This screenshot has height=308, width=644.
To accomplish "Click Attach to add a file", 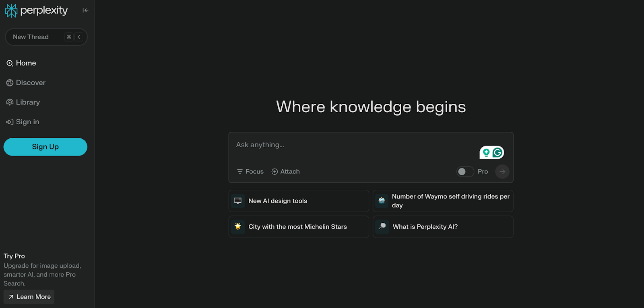I will click(x=286, y=172).
